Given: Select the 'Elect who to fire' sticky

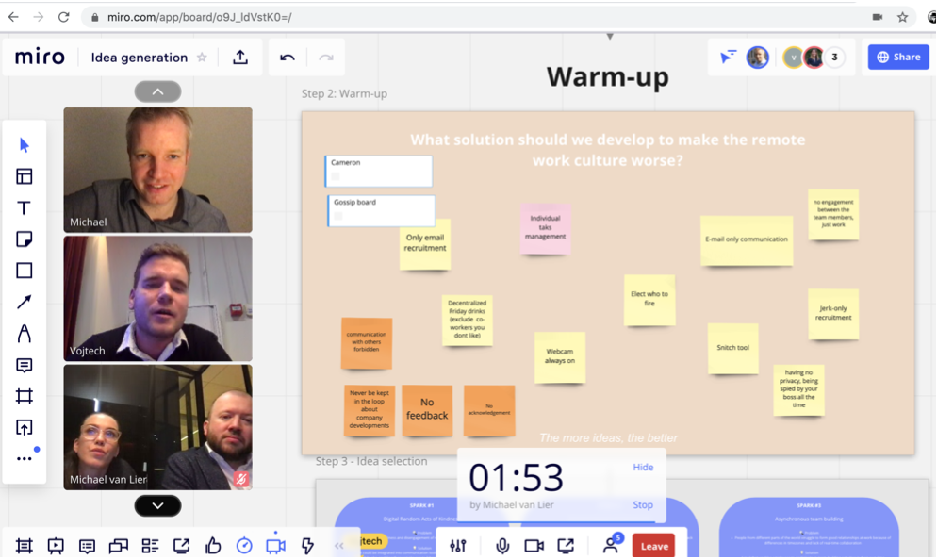Looking at the screenshot, I should coord(649,300).
